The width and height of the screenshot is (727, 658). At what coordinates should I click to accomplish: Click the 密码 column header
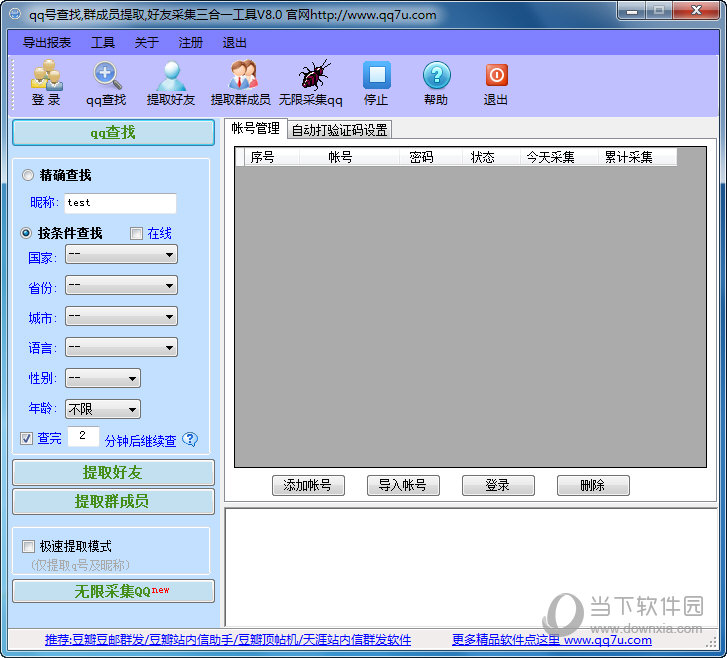tap(430, 157)
